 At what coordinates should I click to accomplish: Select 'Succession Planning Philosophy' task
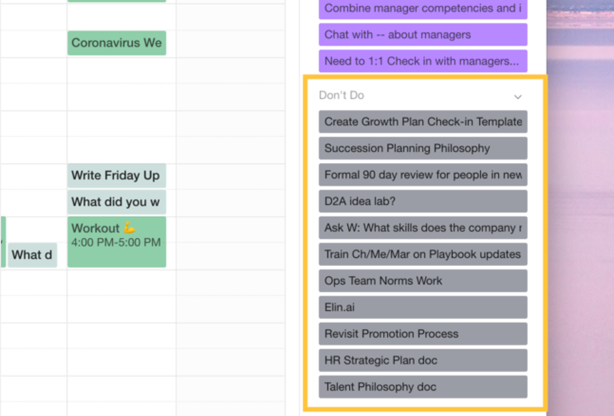pyautogui.click(x=423, y=148)
